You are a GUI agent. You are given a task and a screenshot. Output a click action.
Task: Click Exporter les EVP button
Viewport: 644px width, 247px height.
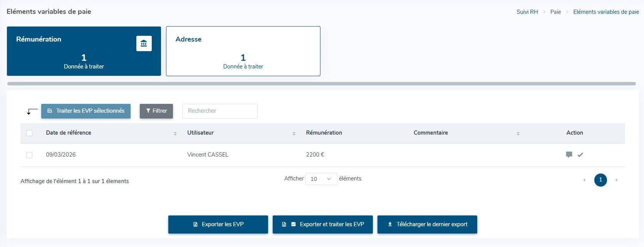click(218, 224)
